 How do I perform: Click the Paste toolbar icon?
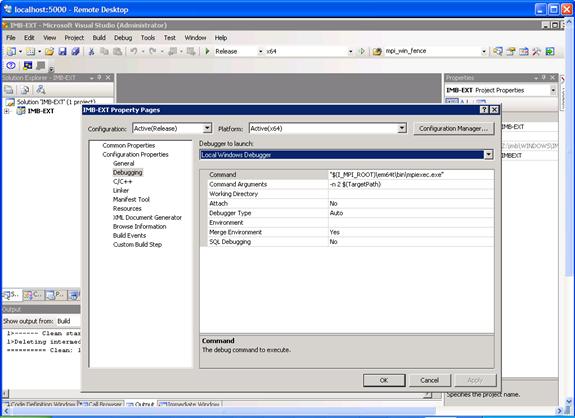117,52
